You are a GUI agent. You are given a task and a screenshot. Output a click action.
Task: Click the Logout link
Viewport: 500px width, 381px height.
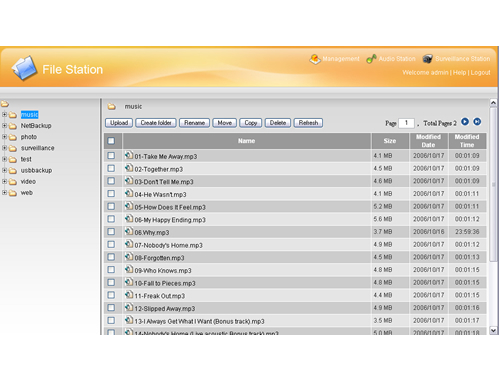tap(480, 72)
